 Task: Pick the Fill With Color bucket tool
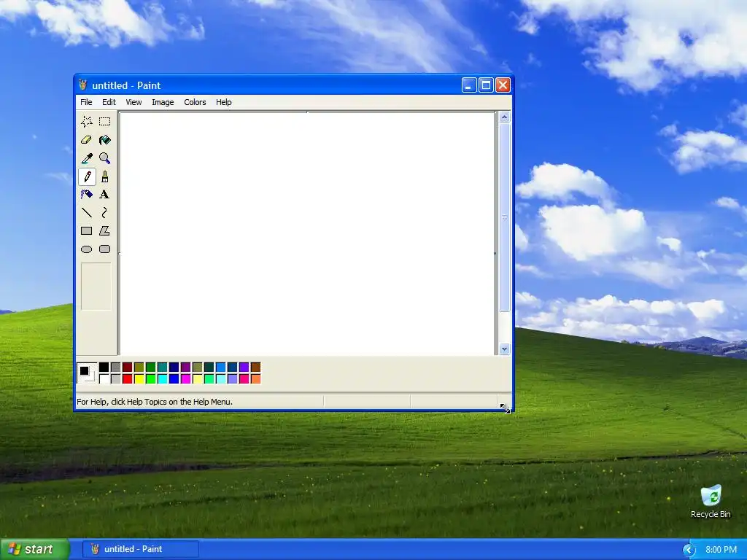(105, 140)
